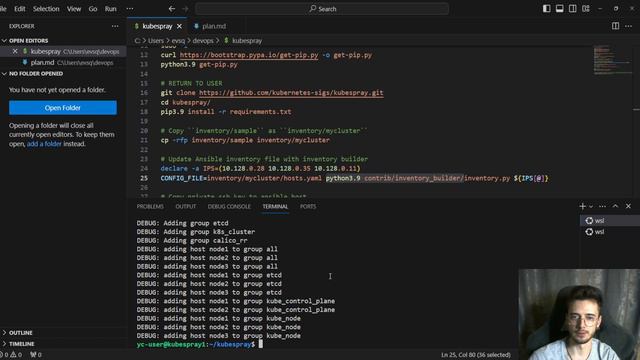Open the Run menu
This screenshot has height=360, width=640.
tap(111, 9)
